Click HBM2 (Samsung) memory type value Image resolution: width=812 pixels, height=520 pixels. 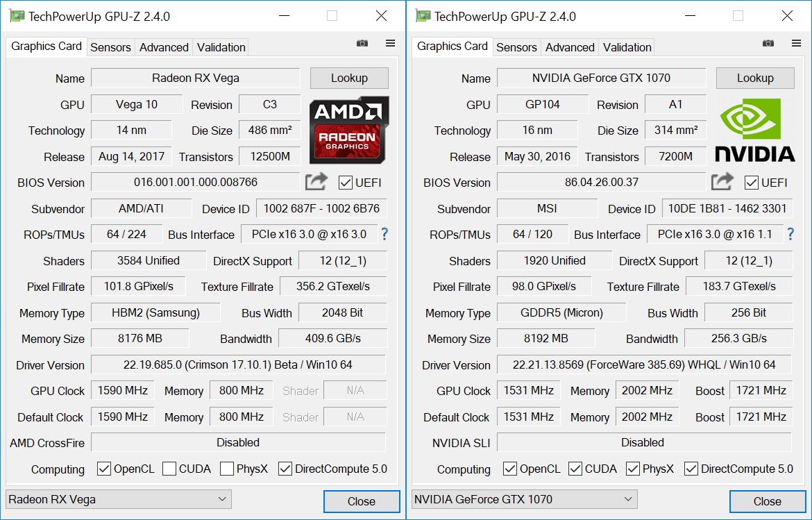pyautogui.click(x=156, y=312)
